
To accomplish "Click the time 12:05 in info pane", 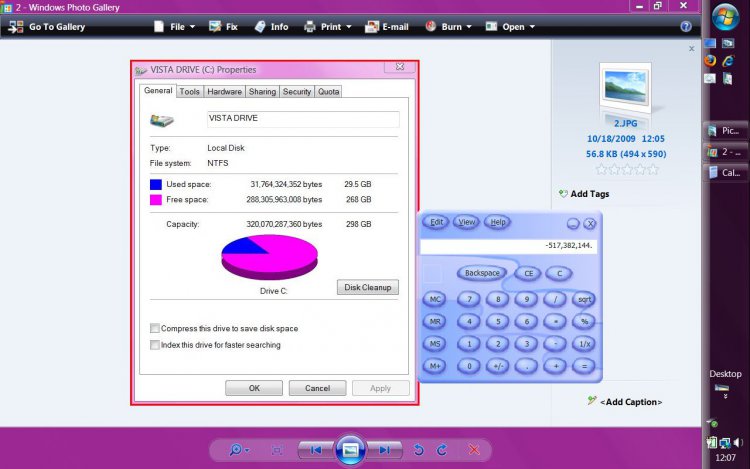I will coord(653,139).
